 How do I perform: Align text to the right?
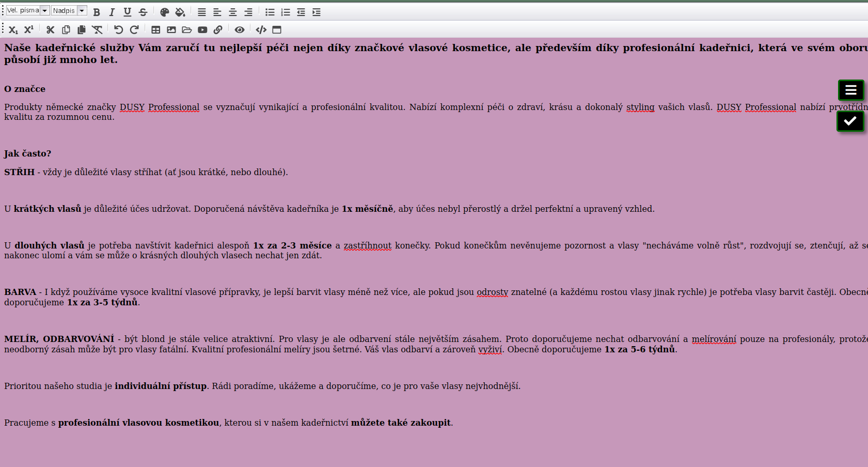click(248, 12)
